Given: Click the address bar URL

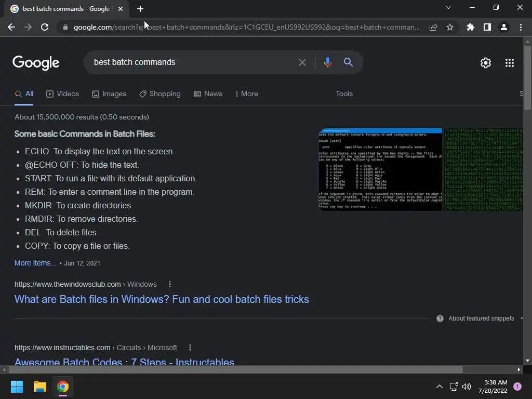Looking at the screenshot, I should [246, 27].
